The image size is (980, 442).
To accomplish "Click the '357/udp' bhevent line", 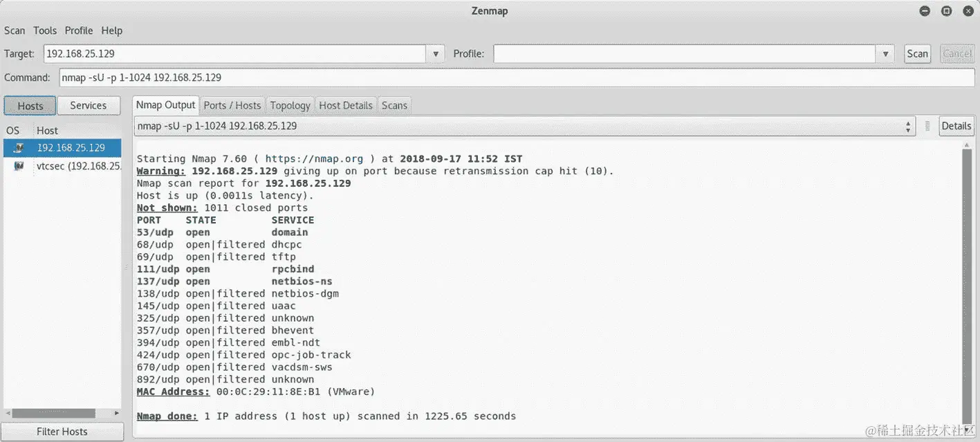I will (x=225, y=331).
